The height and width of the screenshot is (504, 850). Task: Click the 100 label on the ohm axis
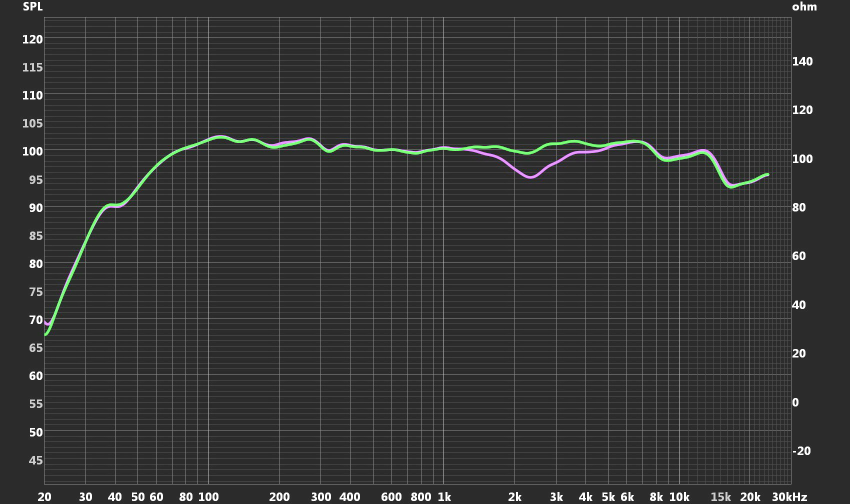802,159
